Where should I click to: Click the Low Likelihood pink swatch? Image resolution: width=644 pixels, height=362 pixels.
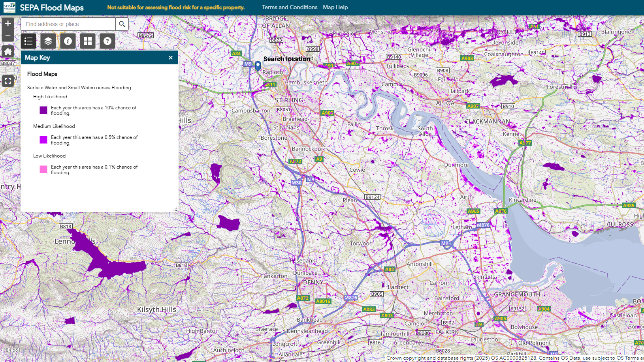click(x=43, y=169)
